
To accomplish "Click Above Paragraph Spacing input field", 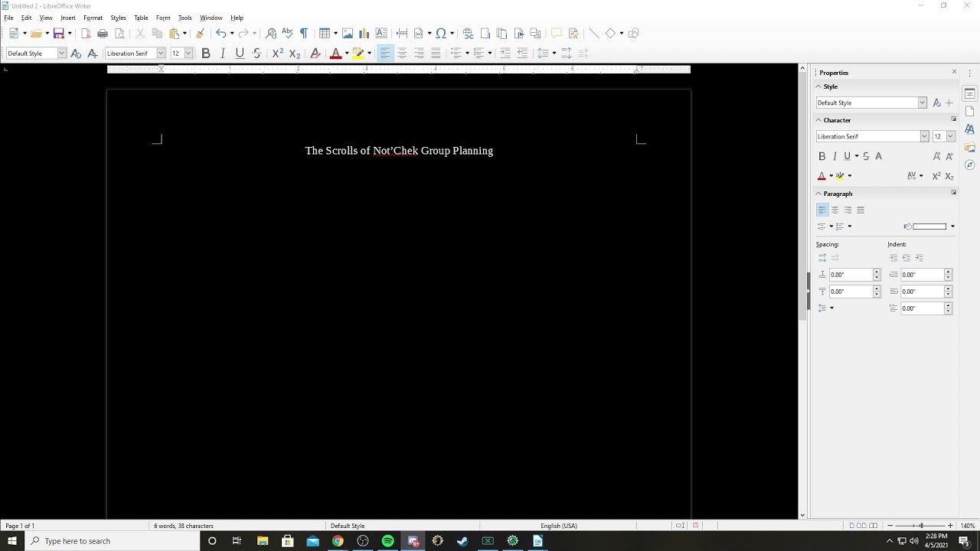I will click(x=851, y=275).
